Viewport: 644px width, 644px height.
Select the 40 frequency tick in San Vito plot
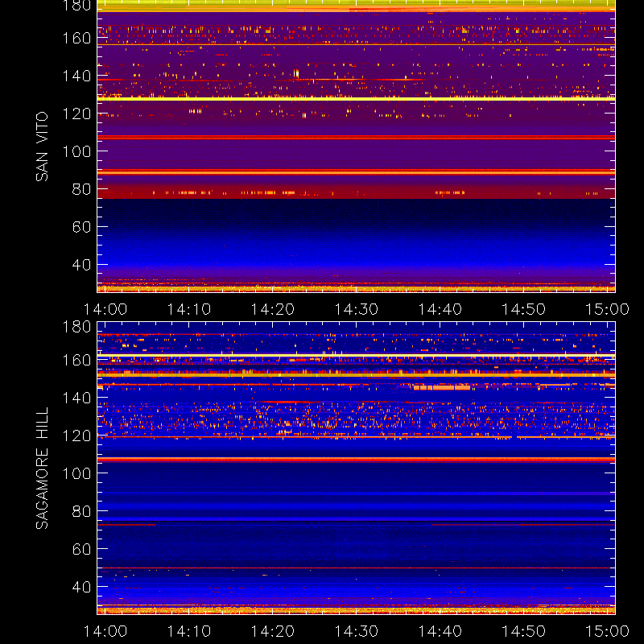[x=81, y=265]
